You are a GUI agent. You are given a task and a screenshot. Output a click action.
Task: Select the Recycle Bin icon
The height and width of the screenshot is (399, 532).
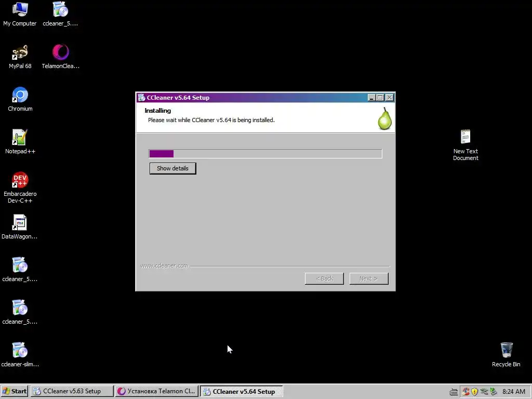pos(506,350)
